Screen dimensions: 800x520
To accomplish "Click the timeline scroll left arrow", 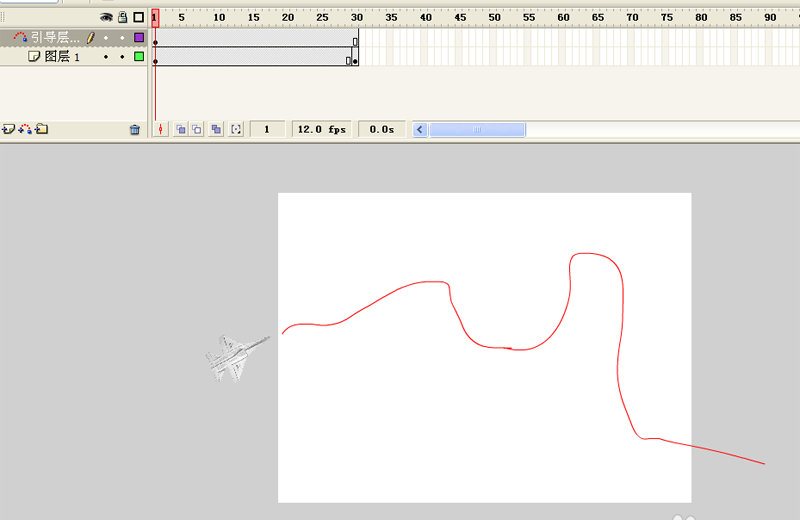I will click(x=420, y=130).
